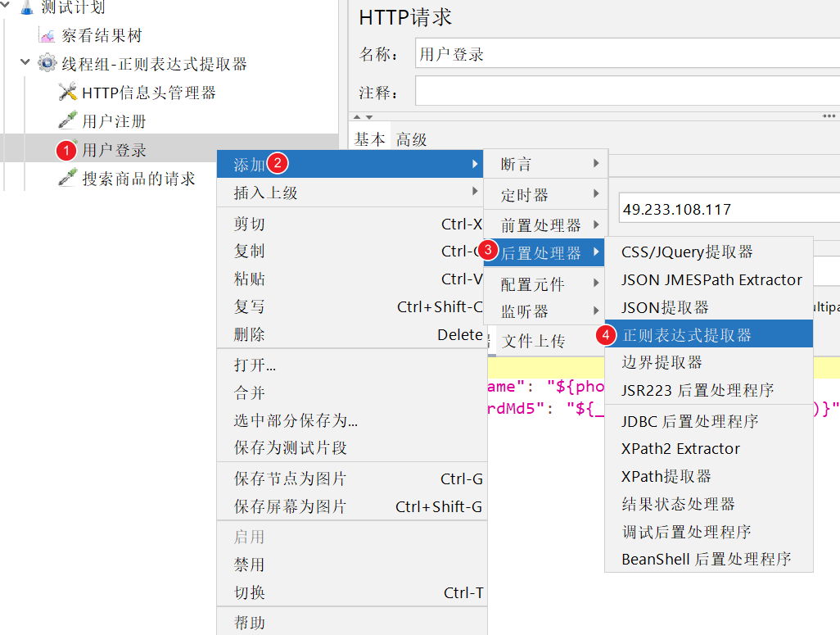This screenshot has height=635, width=840.
Task: Choose 切换 from context menu
Action: coord(352,592)
